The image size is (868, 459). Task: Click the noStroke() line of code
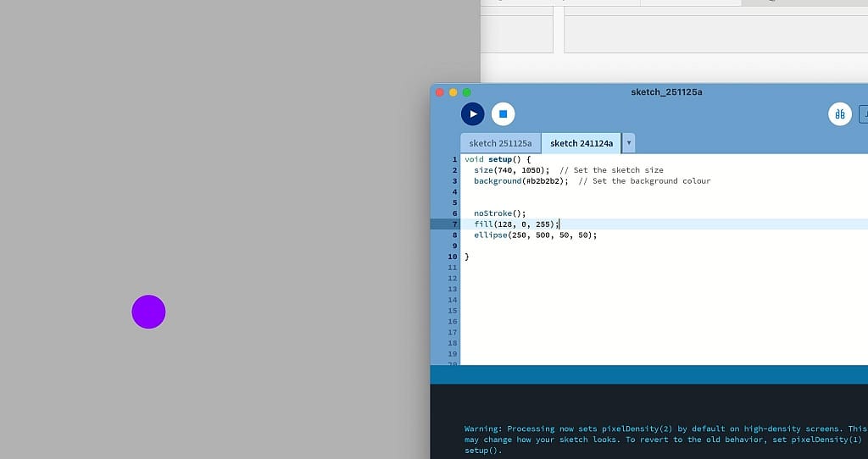point(499,213)
